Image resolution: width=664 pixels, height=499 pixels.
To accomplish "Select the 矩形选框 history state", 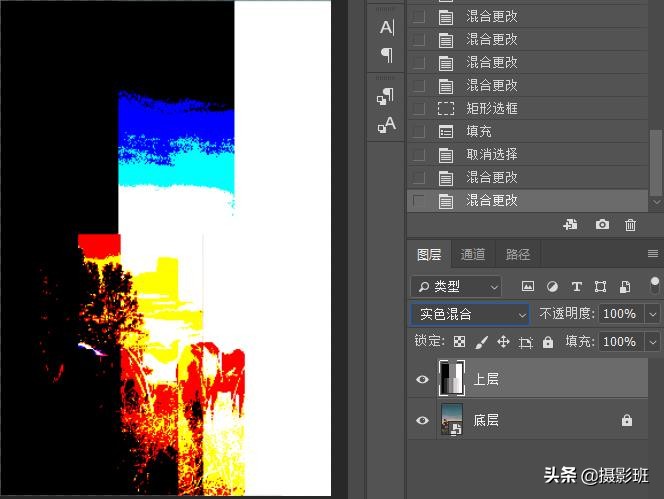I will (528, 108).
